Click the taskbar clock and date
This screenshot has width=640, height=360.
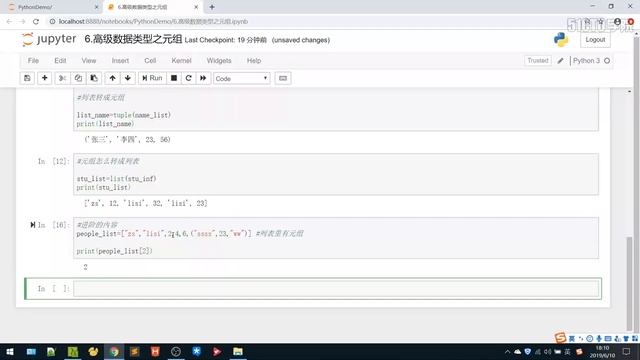coord(602,351)
